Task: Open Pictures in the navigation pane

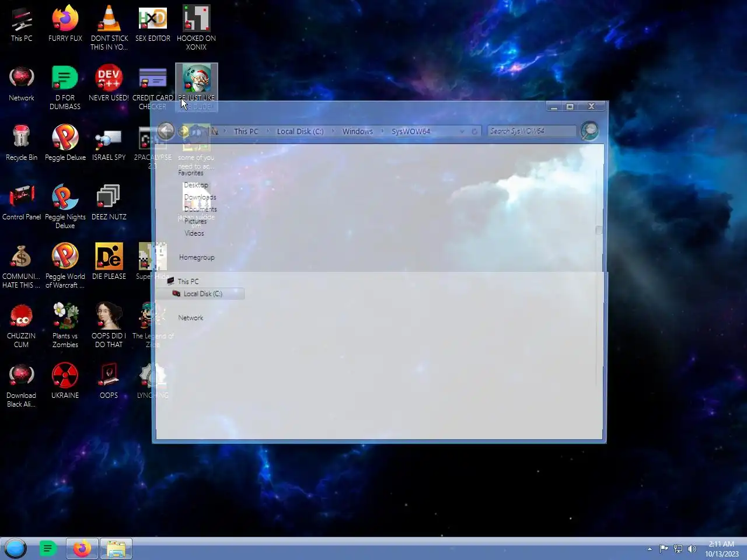Action: pos(195,221)
